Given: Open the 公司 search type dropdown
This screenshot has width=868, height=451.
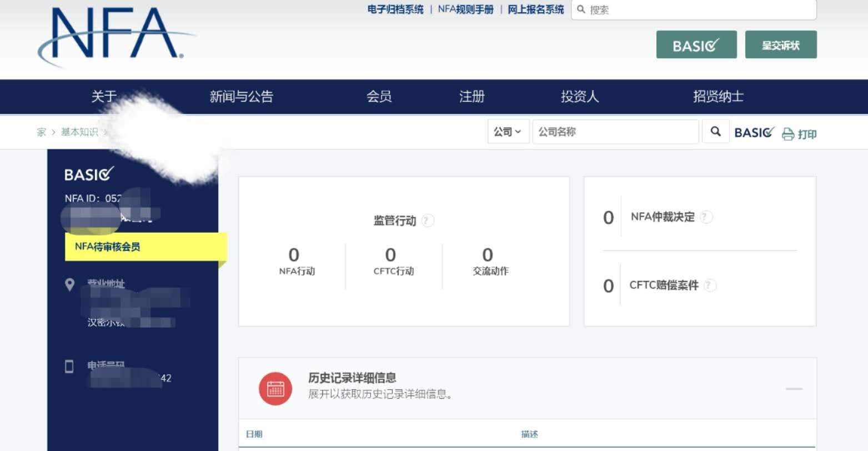Looking at the screenshot, I should (x=508, y=132).
